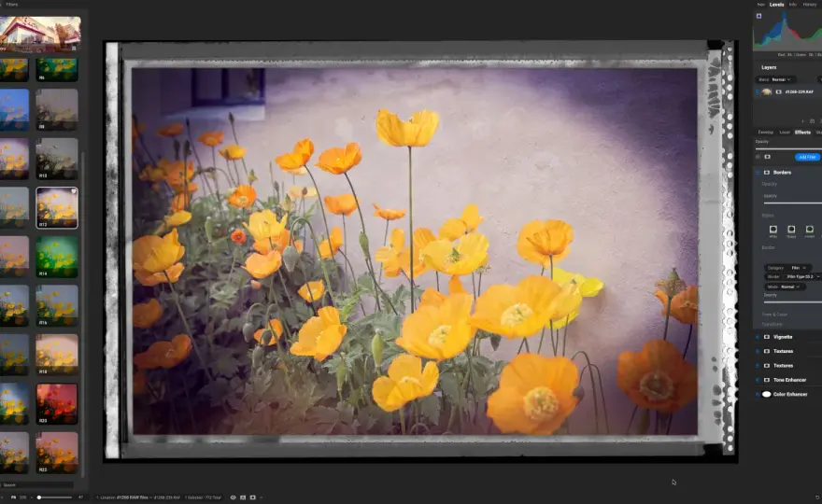Select the third border style preset
Image resolution: width=822 pixels, height=504 pixels.
pyautogui.click(x=810, y=230)
